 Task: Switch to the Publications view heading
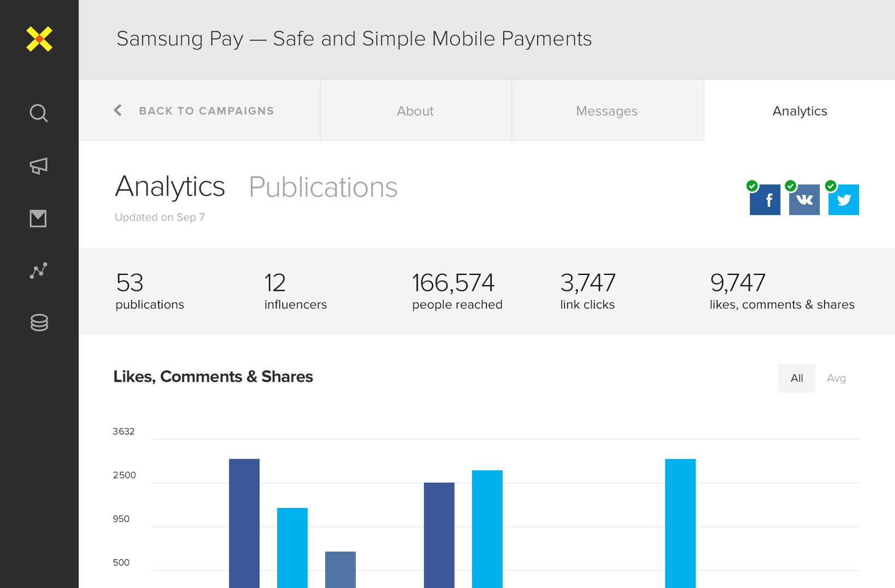tap(323, 187)
